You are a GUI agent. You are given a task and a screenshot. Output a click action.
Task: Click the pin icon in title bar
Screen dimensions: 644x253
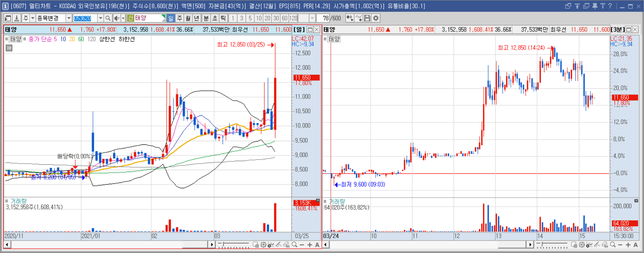(594, 6)
